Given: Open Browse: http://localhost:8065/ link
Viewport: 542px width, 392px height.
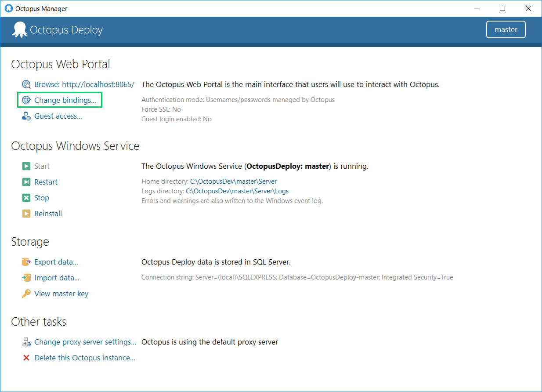Looking at the screenshot, I should 84,84.
